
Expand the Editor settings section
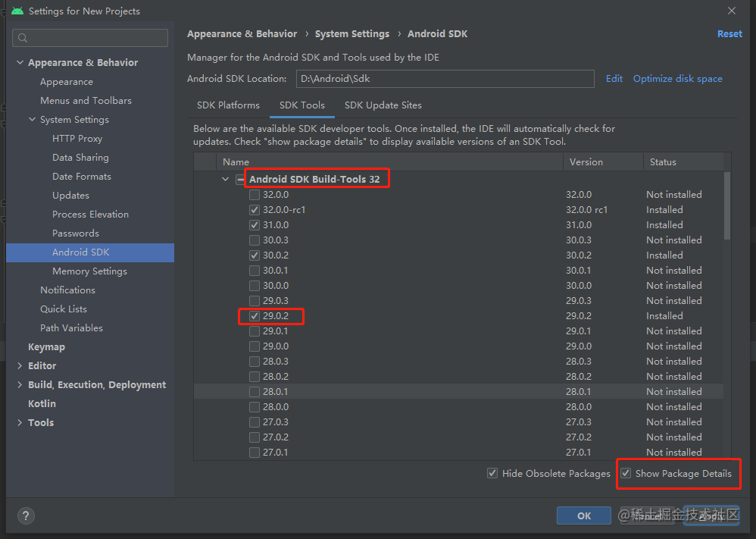click(20, 365)
